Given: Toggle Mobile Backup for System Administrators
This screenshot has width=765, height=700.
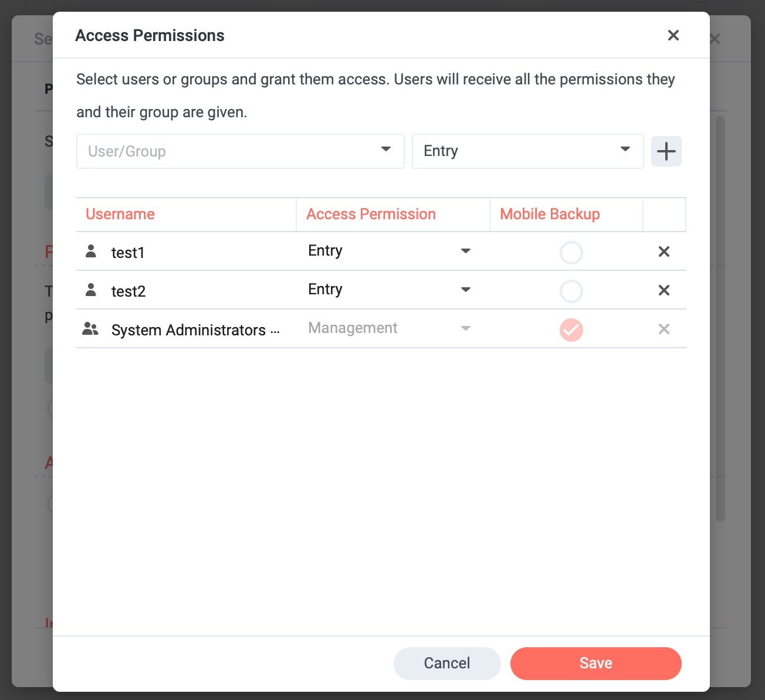Looking at the screenshot, I should pos(571,330).
